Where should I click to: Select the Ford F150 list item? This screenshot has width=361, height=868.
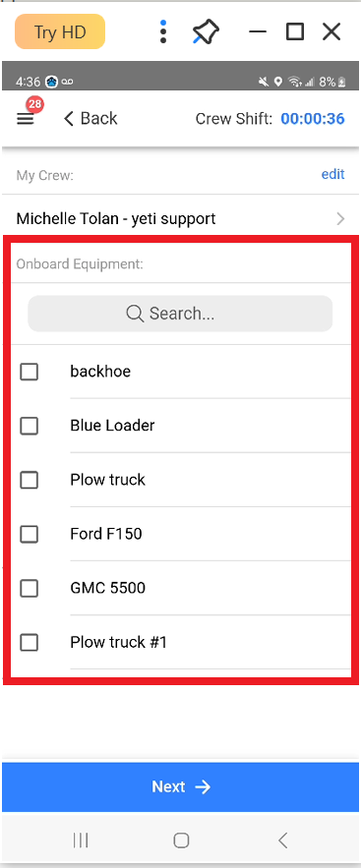(x=181, y=534)
